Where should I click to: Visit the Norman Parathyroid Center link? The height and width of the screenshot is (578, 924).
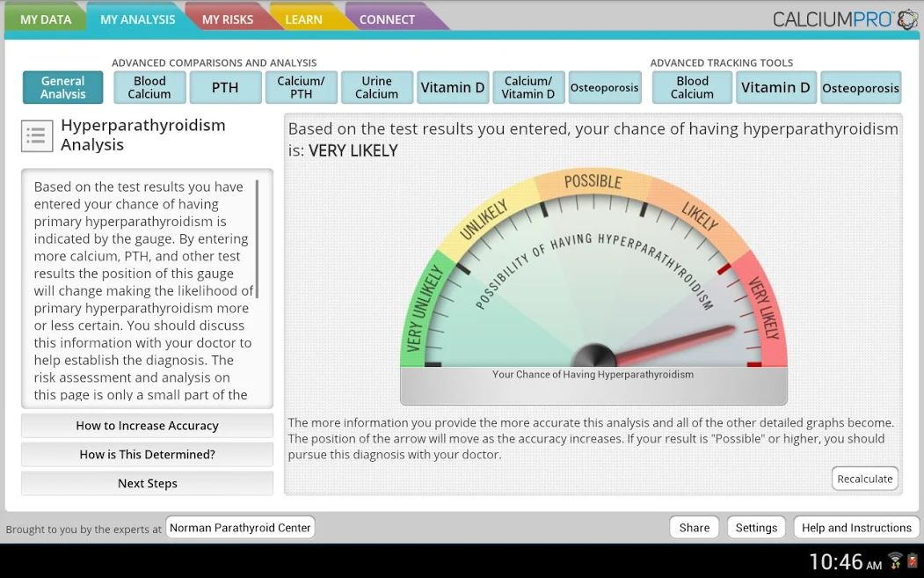[240, 528]
